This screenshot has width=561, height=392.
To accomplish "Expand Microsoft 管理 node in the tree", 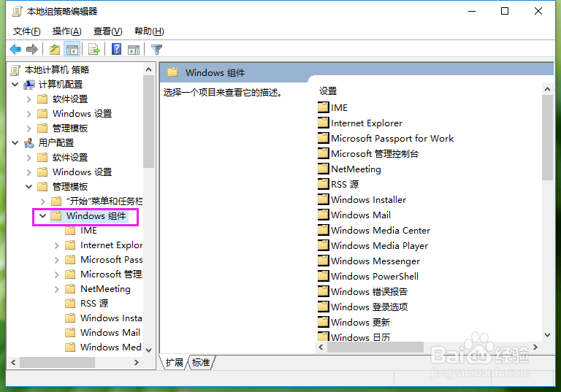I will [x=56, y=274].
